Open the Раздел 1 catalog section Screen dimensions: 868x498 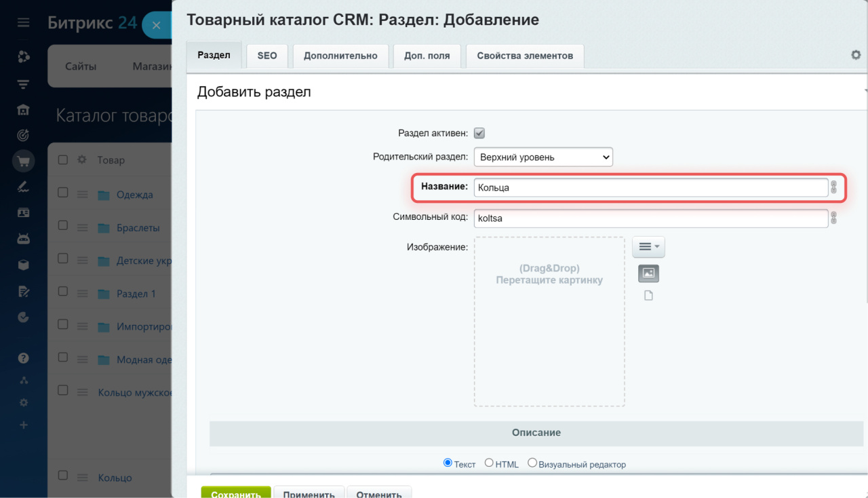(x=136, y=294)
